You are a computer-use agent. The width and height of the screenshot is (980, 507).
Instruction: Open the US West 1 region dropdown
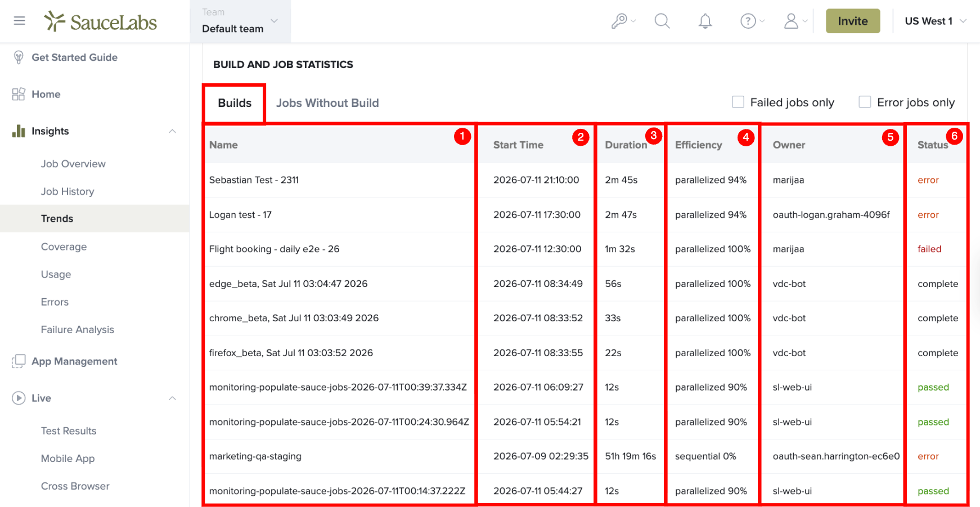point(936,21)
